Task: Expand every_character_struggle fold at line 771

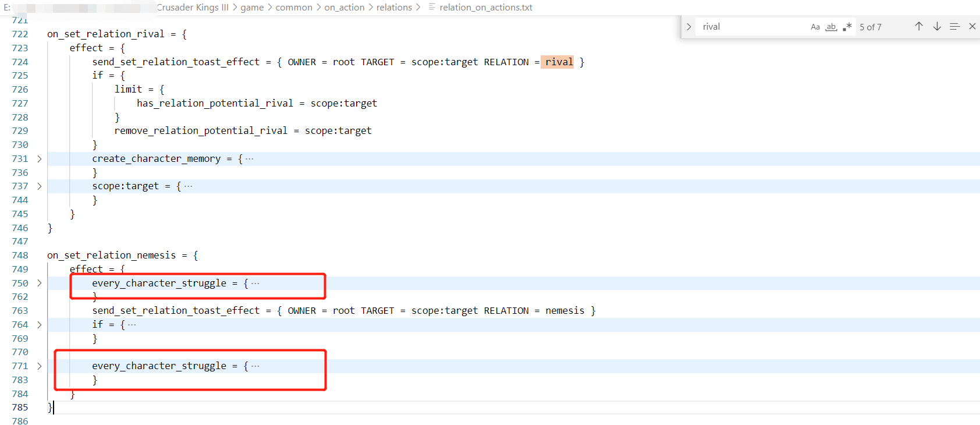Action: coord(40,366)
